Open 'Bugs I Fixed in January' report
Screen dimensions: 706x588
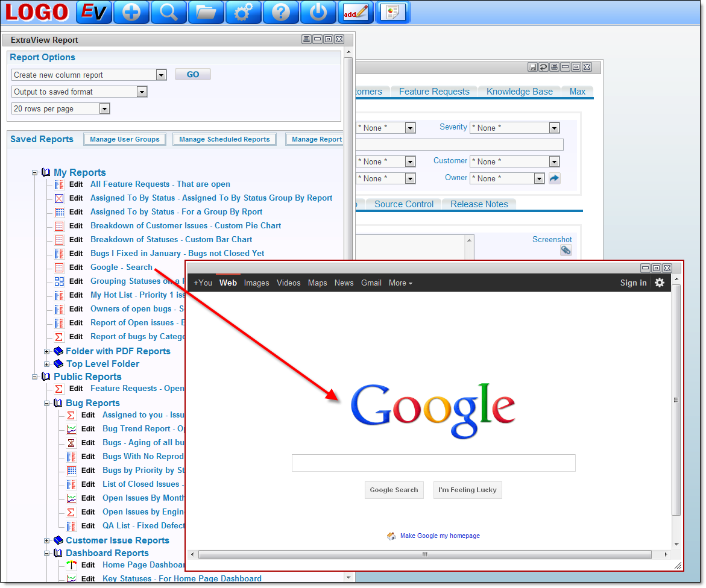click(177, 253)
